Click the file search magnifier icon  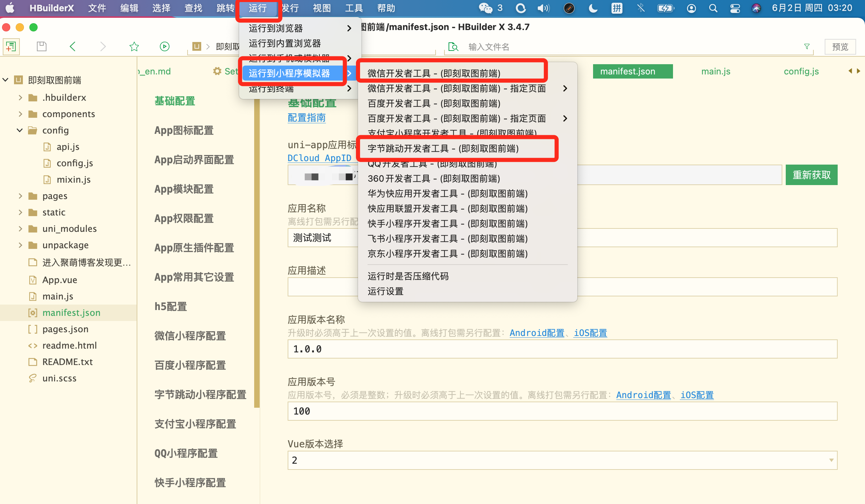(453, 47)
